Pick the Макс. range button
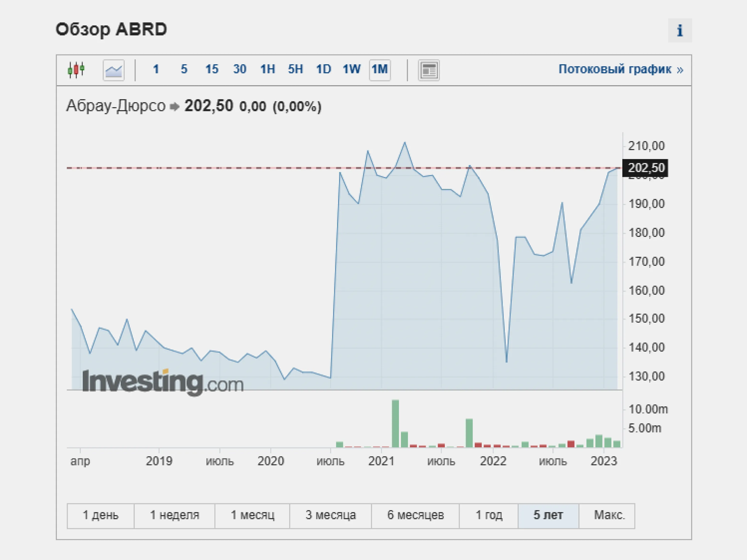The image size is (747, 560). (609, 515)
